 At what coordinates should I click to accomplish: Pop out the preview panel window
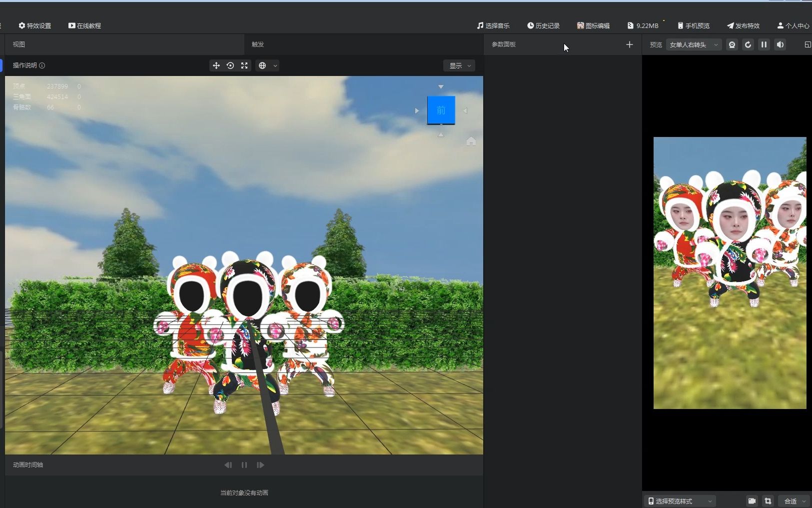click(808, 44)
